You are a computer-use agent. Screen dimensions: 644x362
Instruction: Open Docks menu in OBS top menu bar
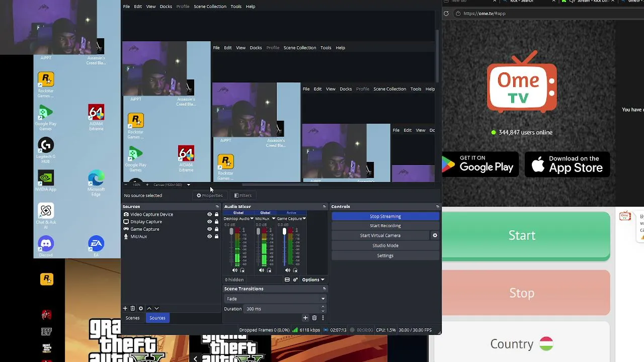tap(166, 7)
